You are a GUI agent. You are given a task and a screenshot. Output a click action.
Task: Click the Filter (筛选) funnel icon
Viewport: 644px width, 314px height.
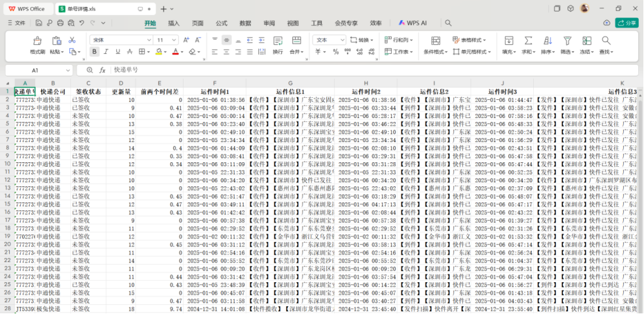tap(567, 41)
